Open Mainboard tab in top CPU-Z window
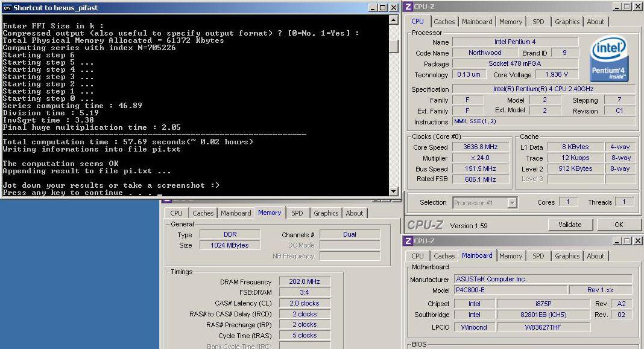Image resolution: width=644 pixels, height=349 pixels. coord(477,22)
